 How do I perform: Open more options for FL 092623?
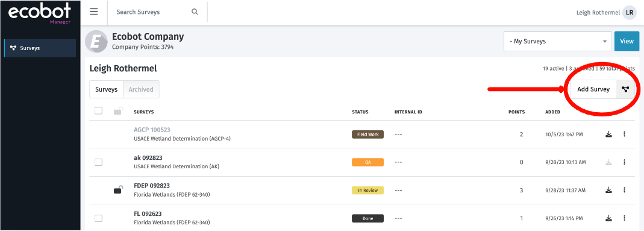624,218
